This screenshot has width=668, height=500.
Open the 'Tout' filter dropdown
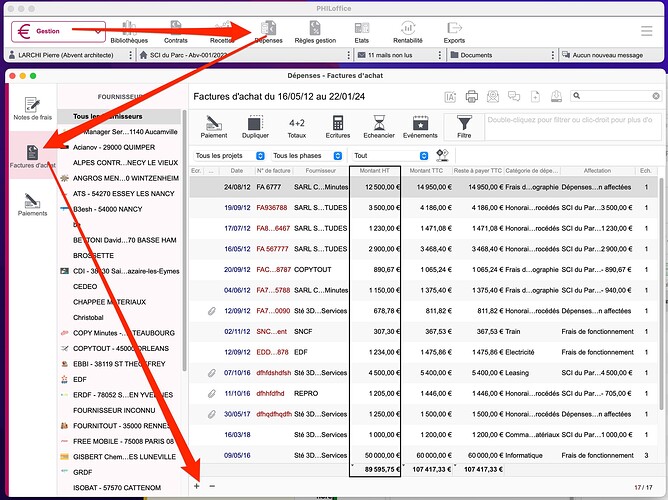pyautogui.click(x=390, y=156)
